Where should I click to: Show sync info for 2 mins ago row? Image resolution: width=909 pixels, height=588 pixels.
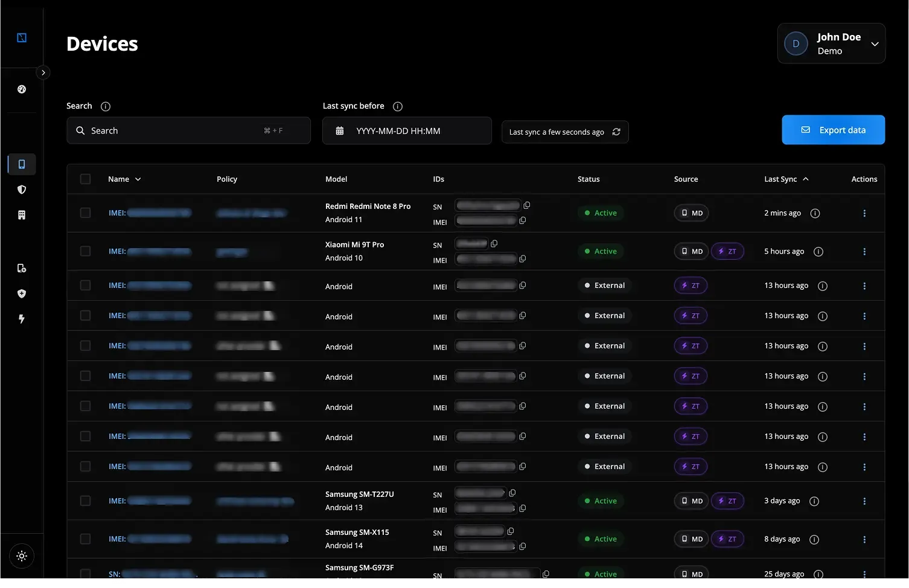(x=815, y=213)
